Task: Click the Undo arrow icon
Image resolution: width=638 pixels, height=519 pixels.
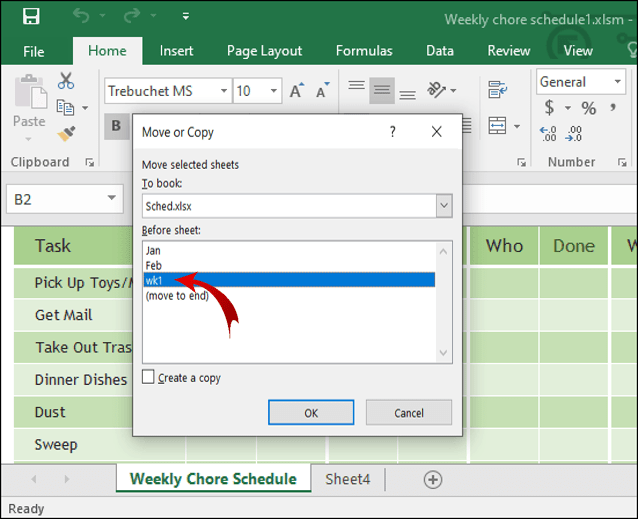Action: (81, 16)
